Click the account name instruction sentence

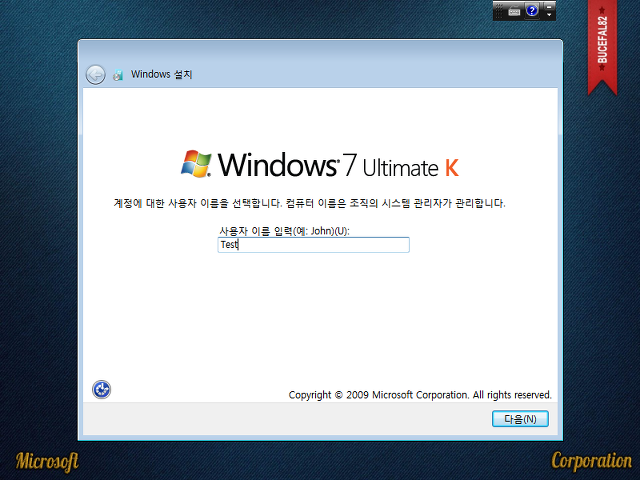point(309,203)
